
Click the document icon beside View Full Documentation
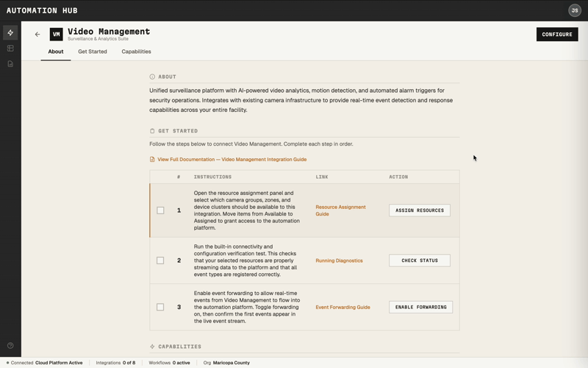[x=152, y=160]
